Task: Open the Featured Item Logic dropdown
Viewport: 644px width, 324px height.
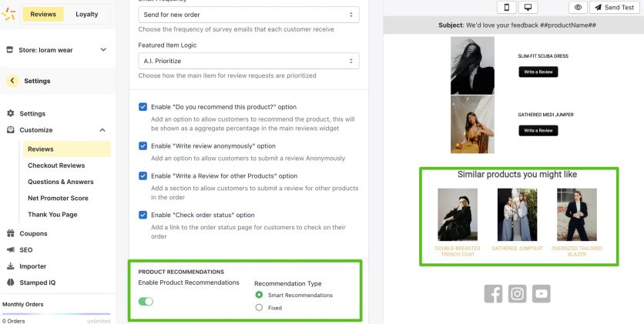Action: [249, 61]
